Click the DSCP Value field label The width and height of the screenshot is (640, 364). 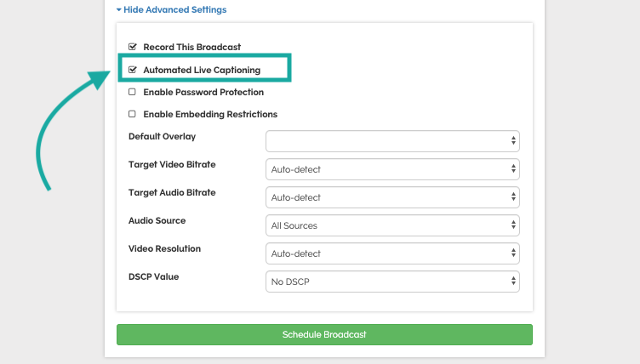pos(154,276)
